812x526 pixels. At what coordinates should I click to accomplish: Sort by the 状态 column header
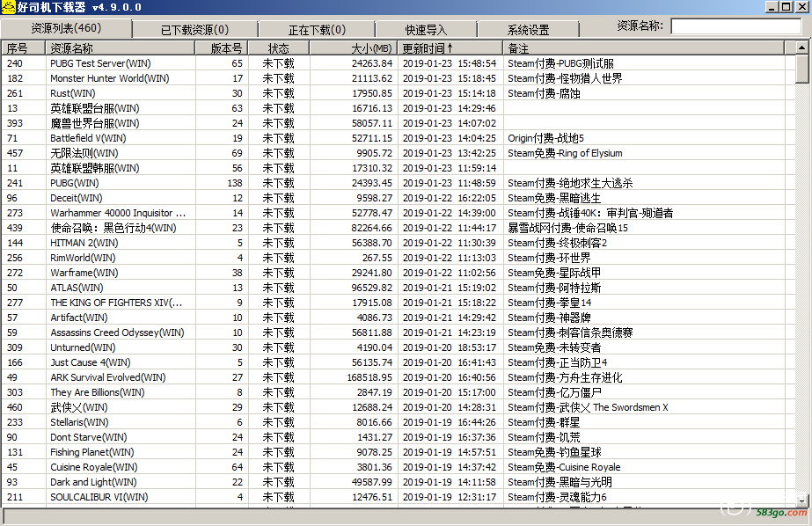click(x=279, y=48)
